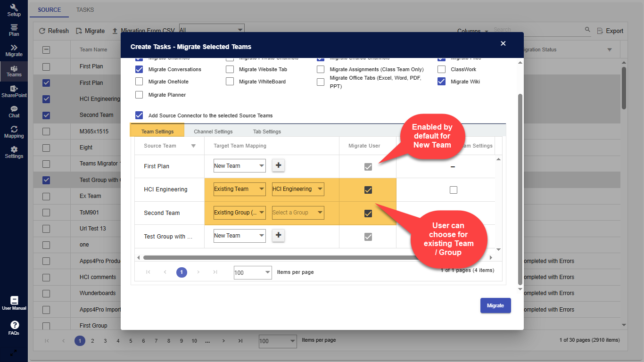This screenshot has height=362, width=644.
Task: Add mapping with plus button for Test Group row
Action: 278,235
